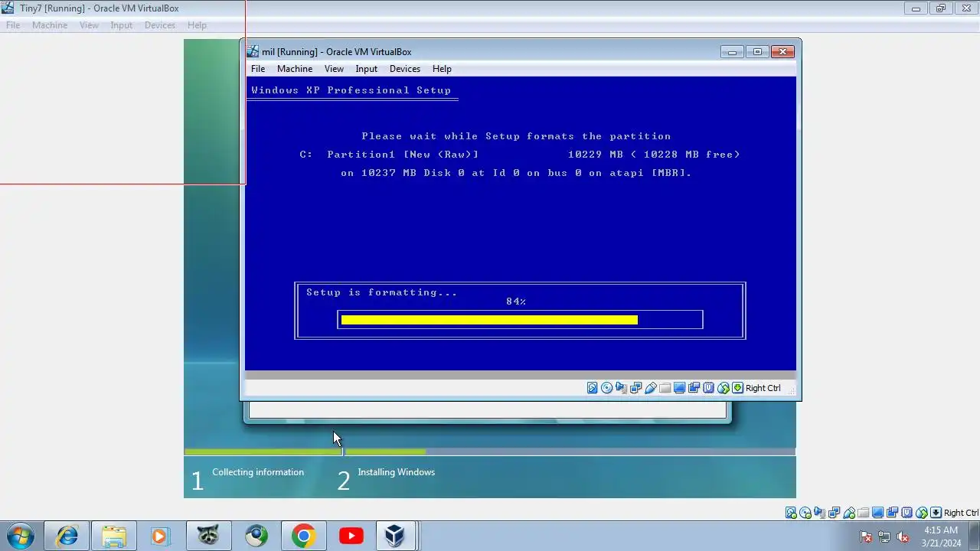Open Devices menu in mil window
This screenshot has width=980, height=551.
tap(405, 69)
